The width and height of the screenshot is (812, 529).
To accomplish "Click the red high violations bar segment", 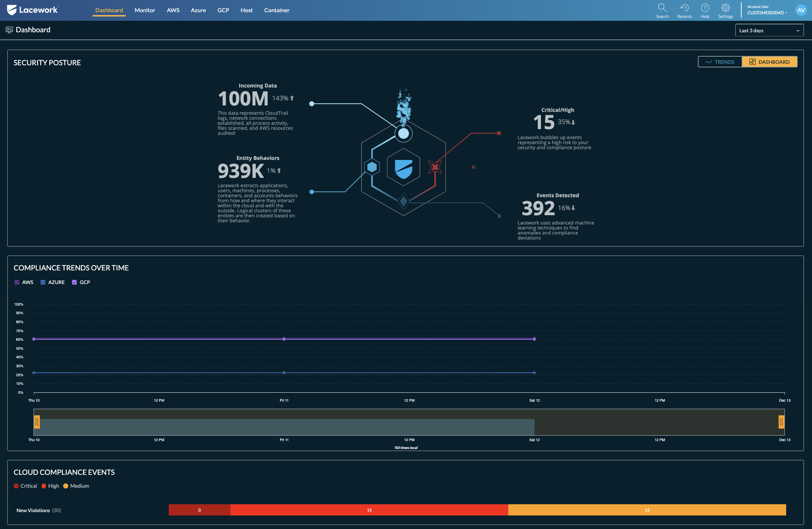I will 369,510.
